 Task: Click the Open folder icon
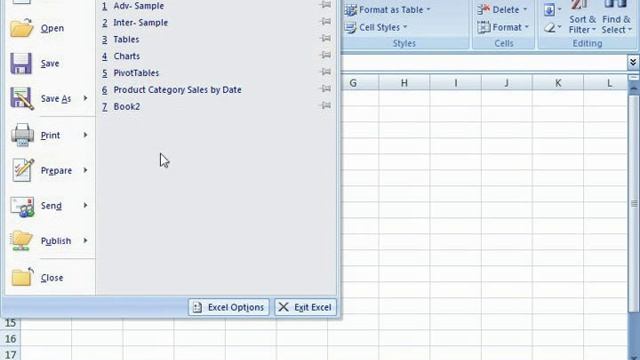pyautogui.click(x=22, y=28)
